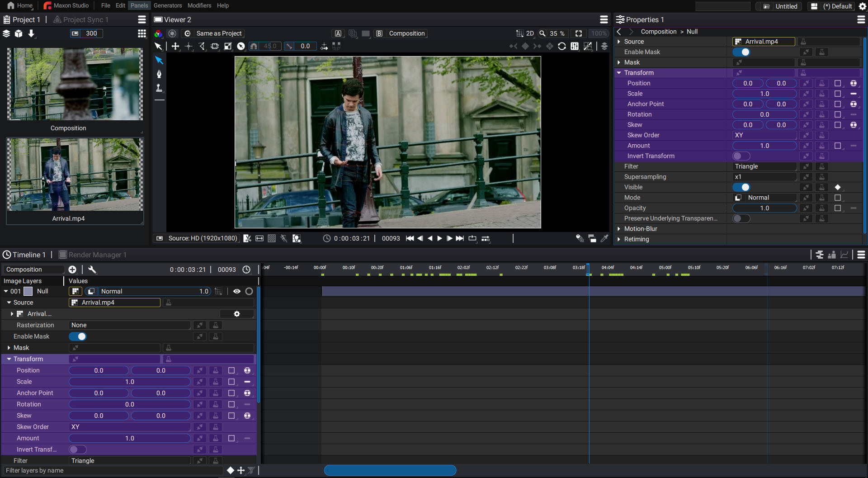Screen dimensions: 868x478
Task: Open the Filter Triangle dropdown in Properties
Action: tap(764, 166)
